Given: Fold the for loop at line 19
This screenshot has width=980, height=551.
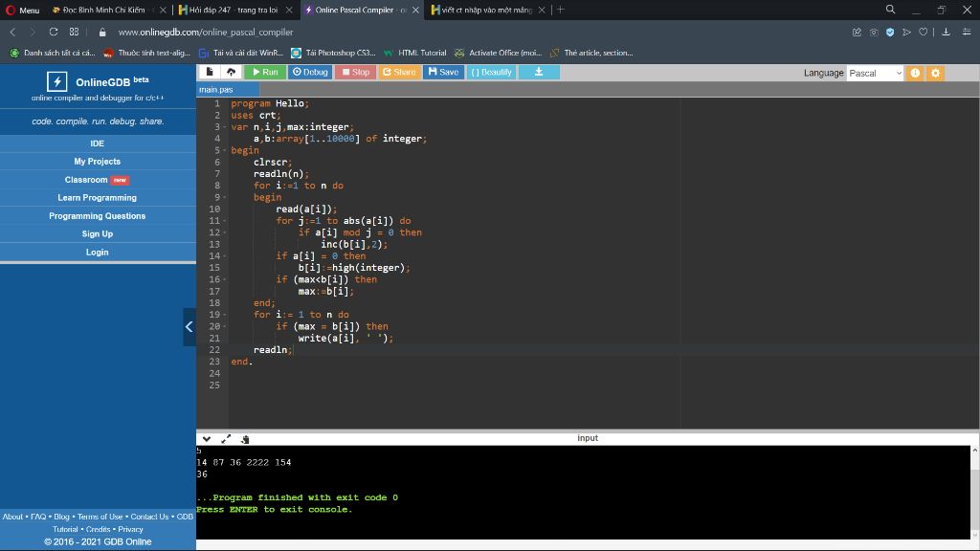Looking at the screenshot, I should (225, 315).
